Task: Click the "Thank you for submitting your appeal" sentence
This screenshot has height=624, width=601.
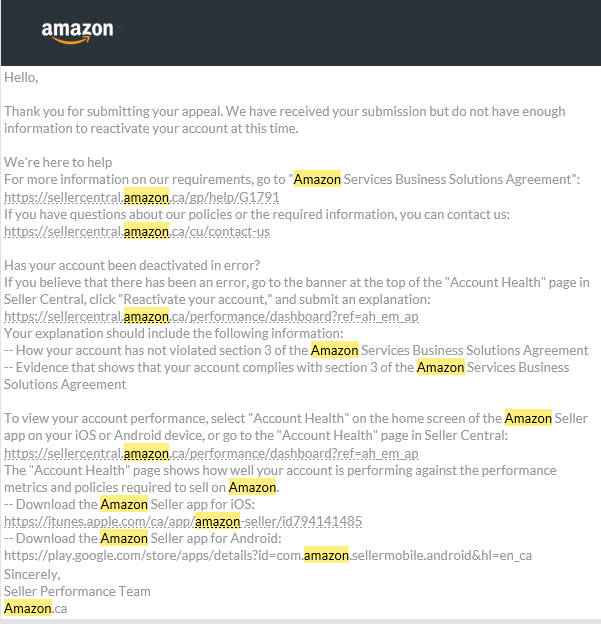Action: (x=113, y=111)
